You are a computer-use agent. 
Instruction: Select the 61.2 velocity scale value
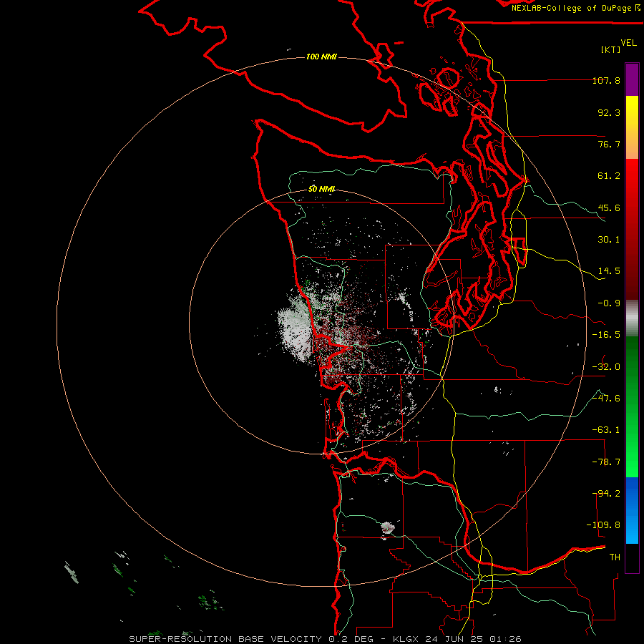click(x=609, y=176)
